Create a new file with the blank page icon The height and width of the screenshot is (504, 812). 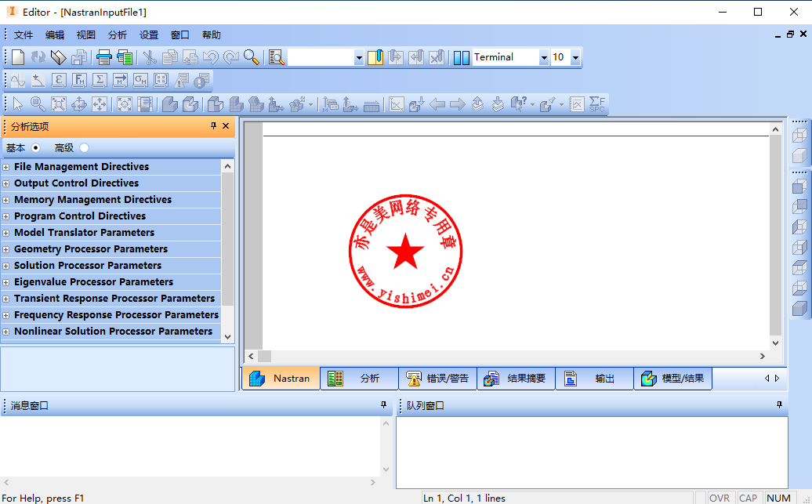pos(18,57)
